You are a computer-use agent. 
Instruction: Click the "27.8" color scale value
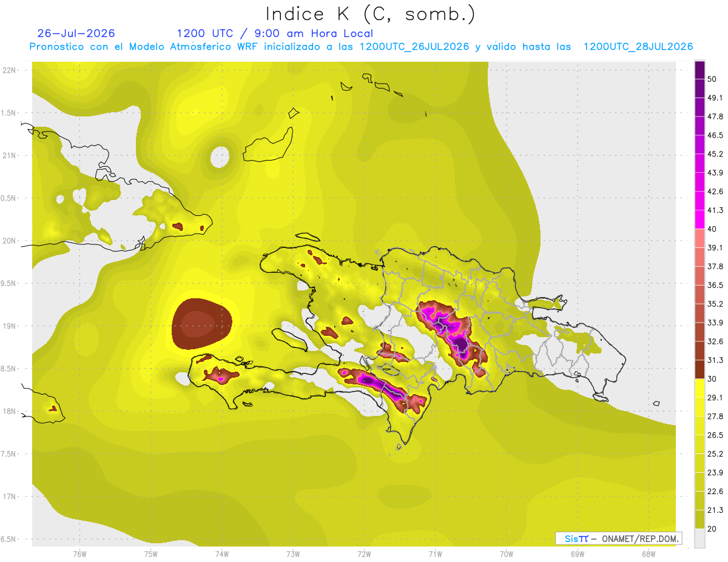716,416
